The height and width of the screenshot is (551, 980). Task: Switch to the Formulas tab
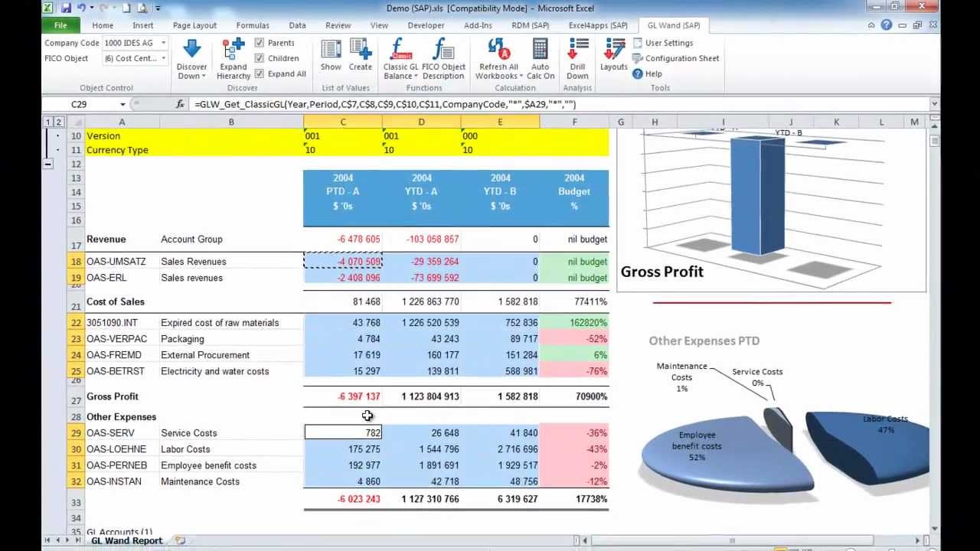click(x=253, y=25)
